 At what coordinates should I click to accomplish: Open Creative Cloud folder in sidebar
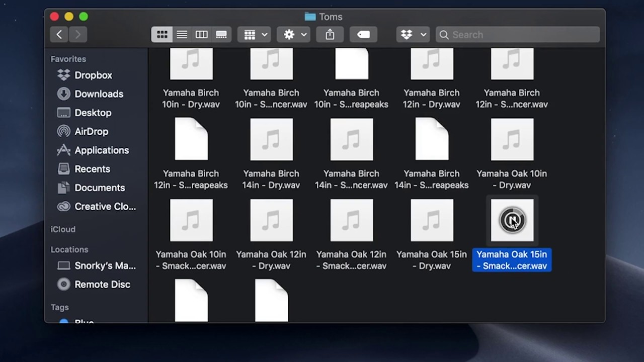point(96,206)
